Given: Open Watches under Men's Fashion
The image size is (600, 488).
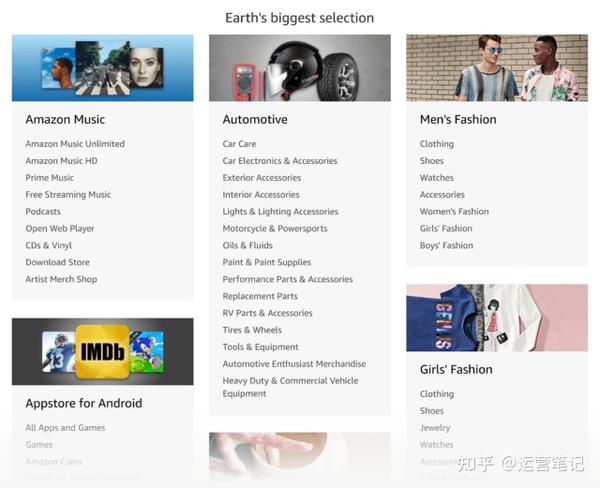Looking at the screenshot, I should click(437, 178).
